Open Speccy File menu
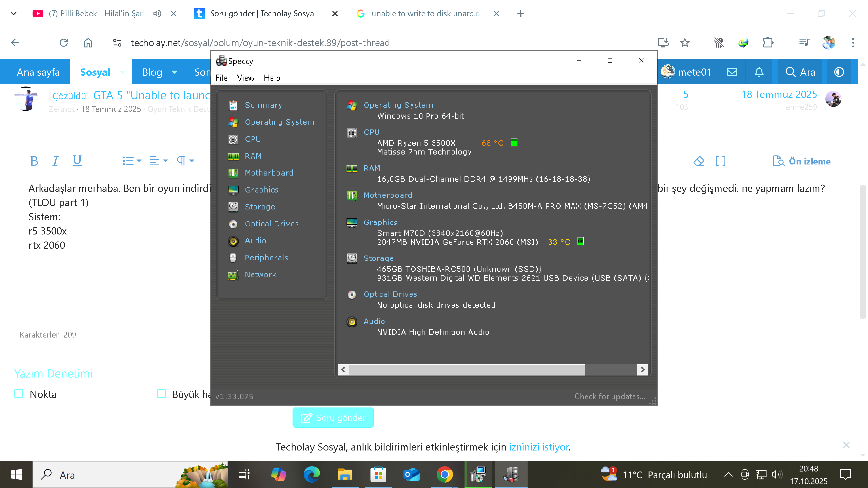868x488 pixels. point(221,78)
